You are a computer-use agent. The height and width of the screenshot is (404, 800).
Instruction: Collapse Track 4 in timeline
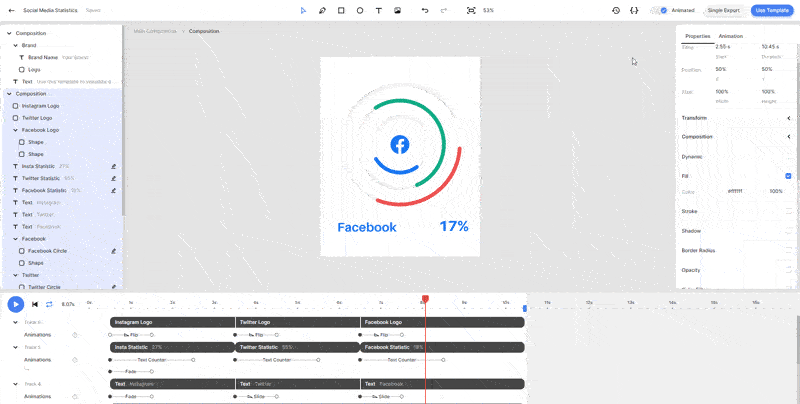coord(15,384)
